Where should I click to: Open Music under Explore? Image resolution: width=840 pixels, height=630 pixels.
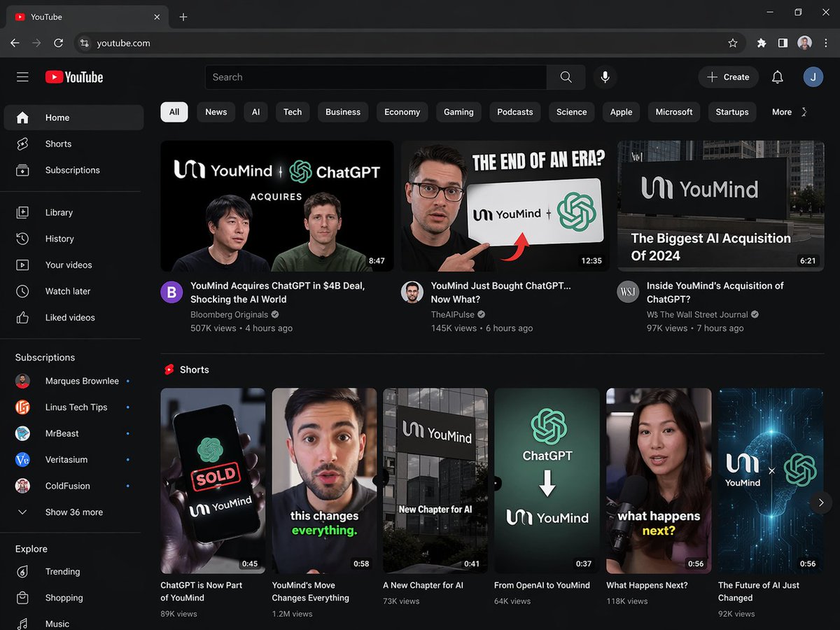click(73, 624)
